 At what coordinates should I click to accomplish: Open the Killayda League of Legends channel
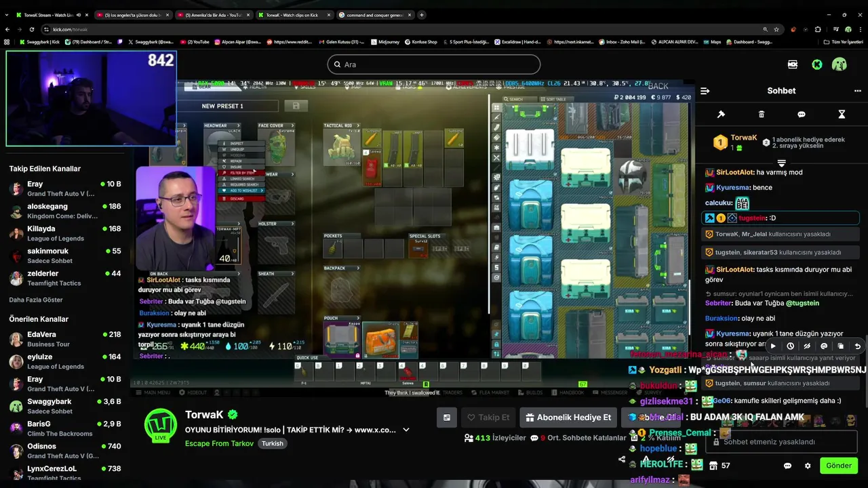64,233
